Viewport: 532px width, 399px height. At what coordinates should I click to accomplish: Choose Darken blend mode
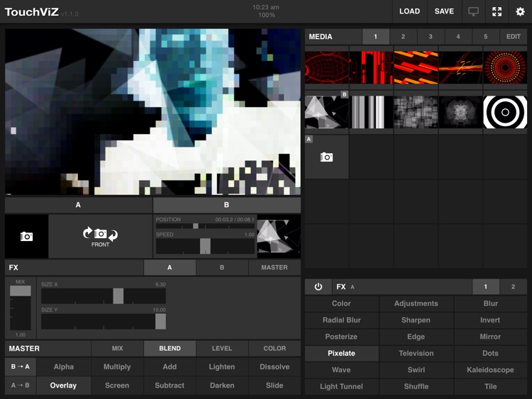pos(222,386)
